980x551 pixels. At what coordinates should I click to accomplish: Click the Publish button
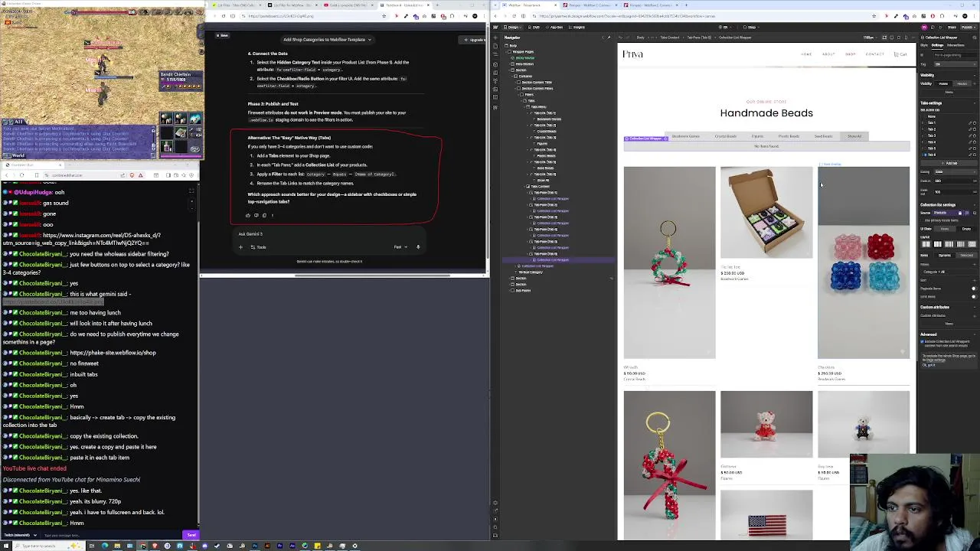click(x=969, y=27)
